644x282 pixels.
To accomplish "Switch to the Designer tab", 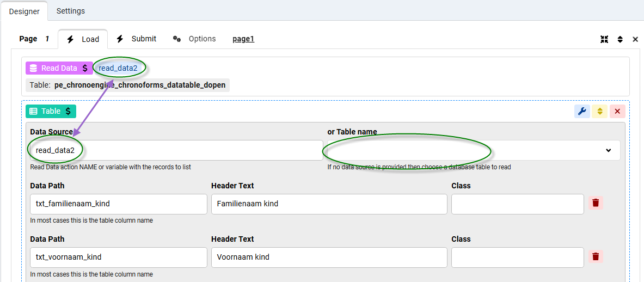I will coord(24,11).
